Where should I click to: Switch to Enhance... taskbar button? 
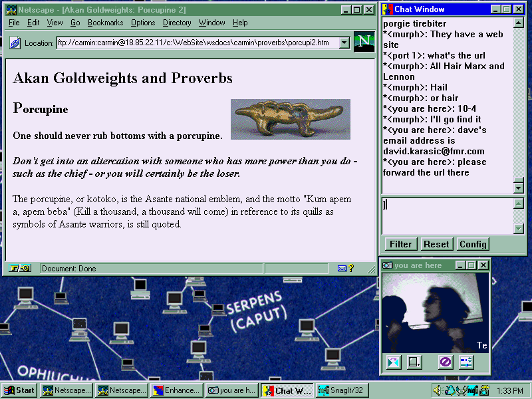tap(177, 390)
